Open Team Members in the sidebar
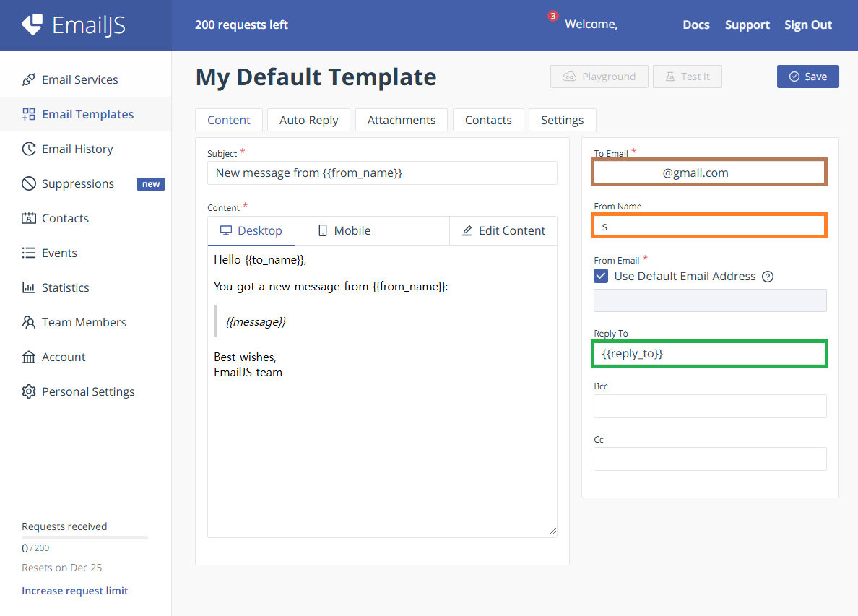The height and width of the screenshot is (616, 858). tap(85, 322)
